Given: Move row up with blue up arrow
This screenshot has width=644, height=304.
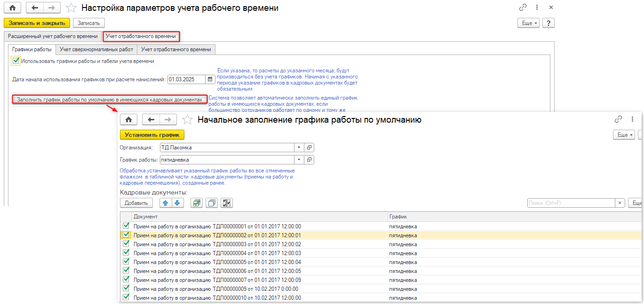Looking at the screenshot, I should tap(165, 203).
